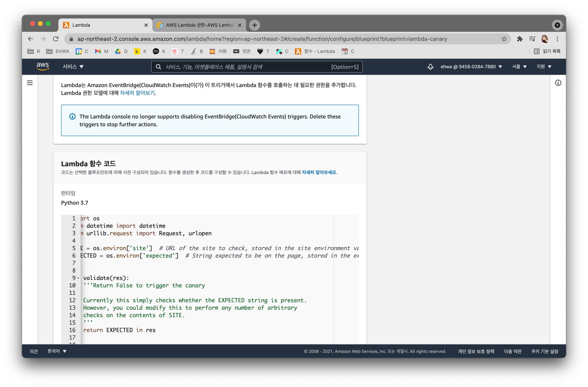
Task: Expand the 지원 support menu
Action: point(544,67)
